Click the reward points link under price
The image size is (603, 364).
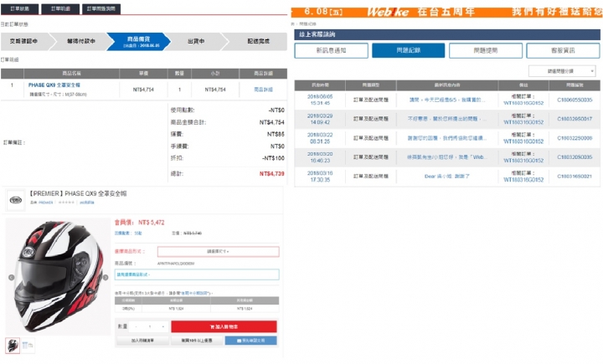128,233
